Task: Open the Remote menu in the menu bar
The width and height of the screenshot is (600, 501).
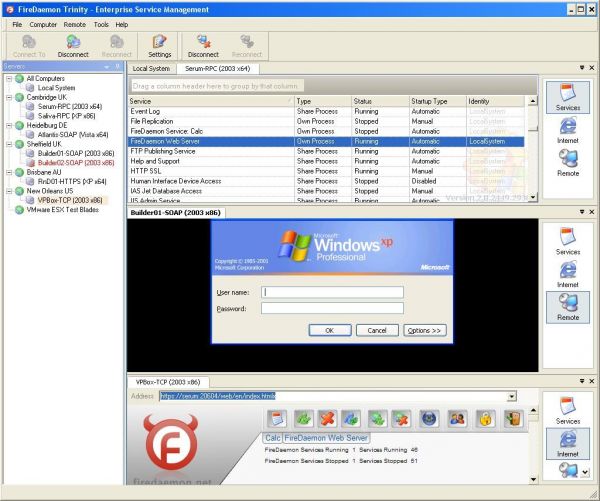Action: [75, 24]
